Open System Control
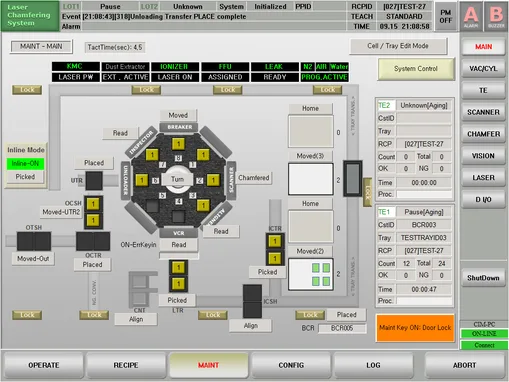Screen dimensions: 509x382 coord(416,69)
